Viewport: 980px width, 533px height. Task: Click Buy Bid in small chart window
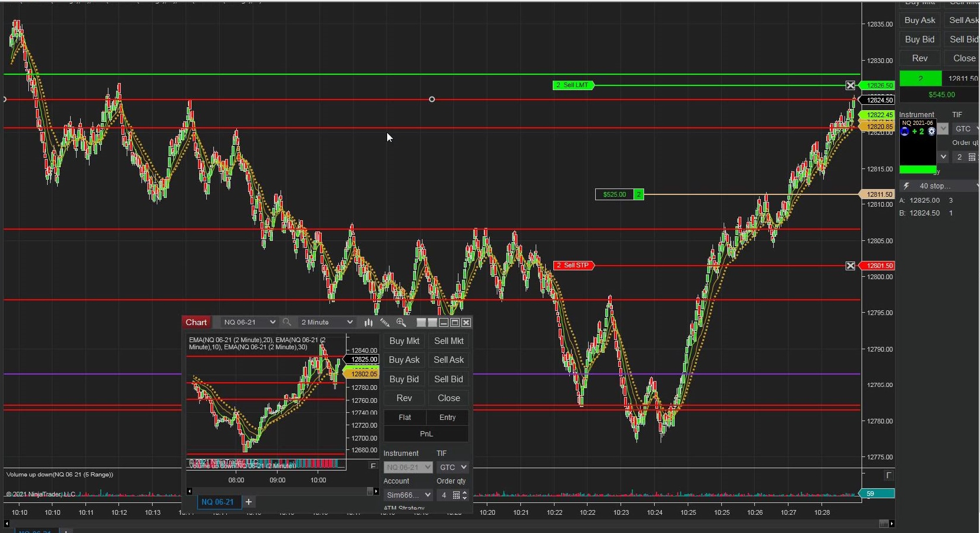[404, 379]
